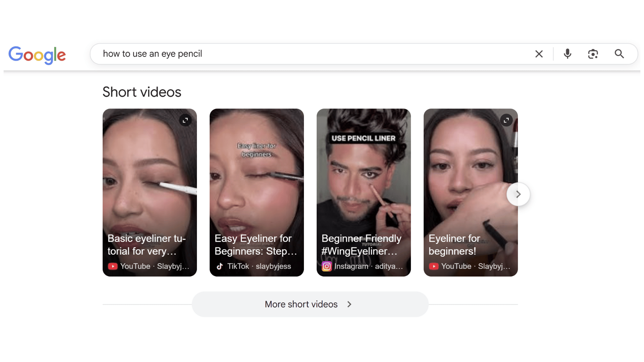The width and height of the screenshot is (644, 362).
Task: Click the Short videos section heading
Action: (142, 92)
